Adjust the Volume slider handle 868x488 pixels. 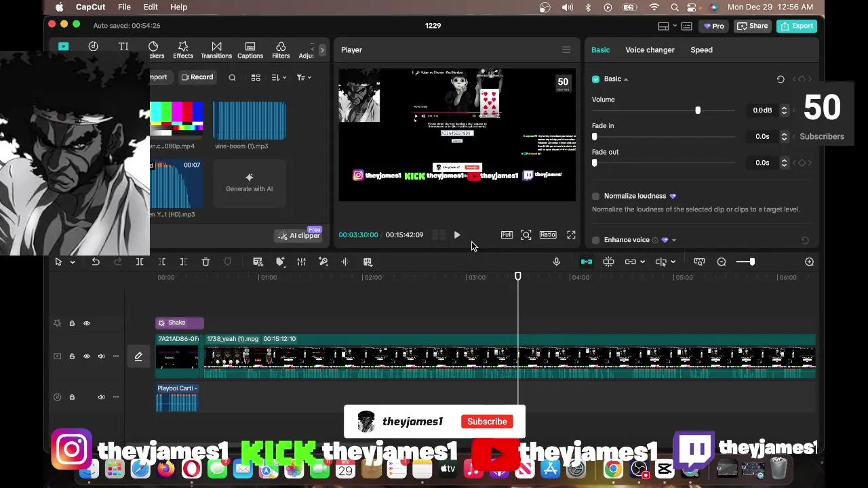point(698,110)
